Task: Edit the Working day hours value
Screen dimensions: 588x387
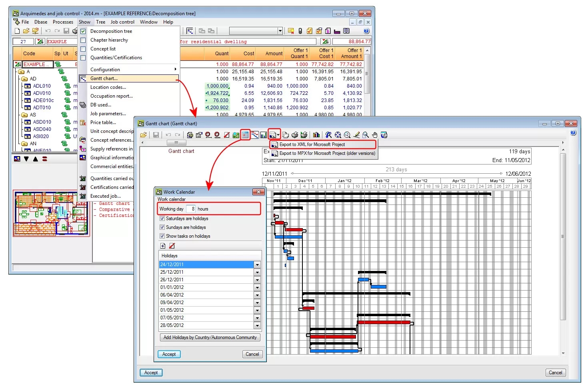Action: [191, 209]
